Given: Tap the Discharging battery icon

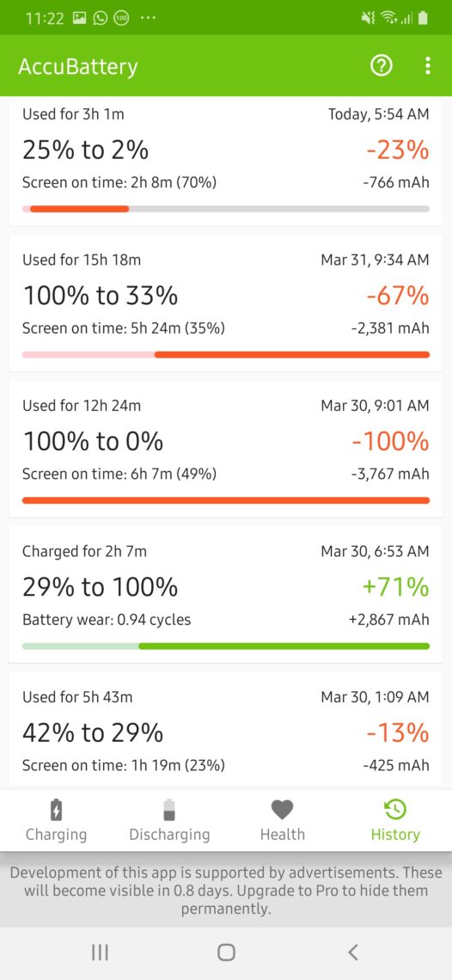Looking at the screenshot, I should coord(169,810).
